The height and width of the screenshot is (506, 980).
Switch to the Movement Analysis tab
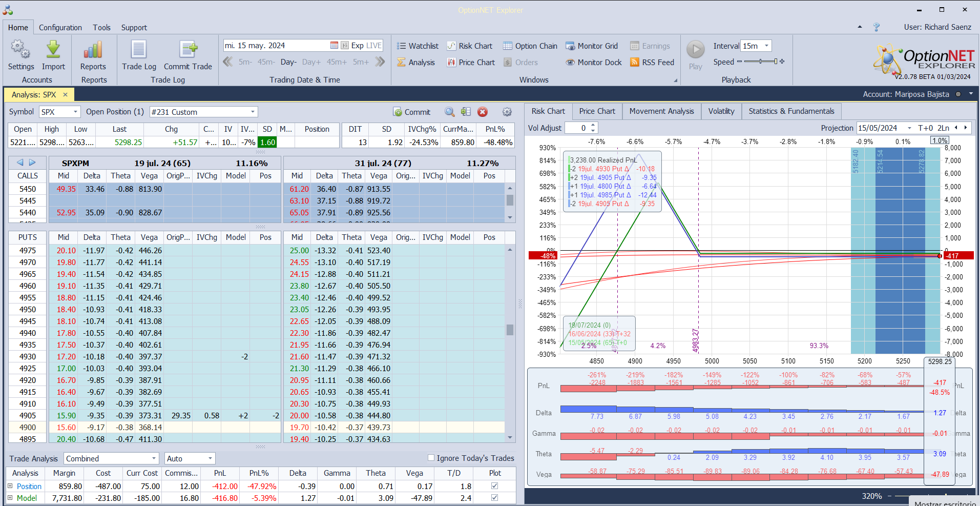[x=661, y=111]
